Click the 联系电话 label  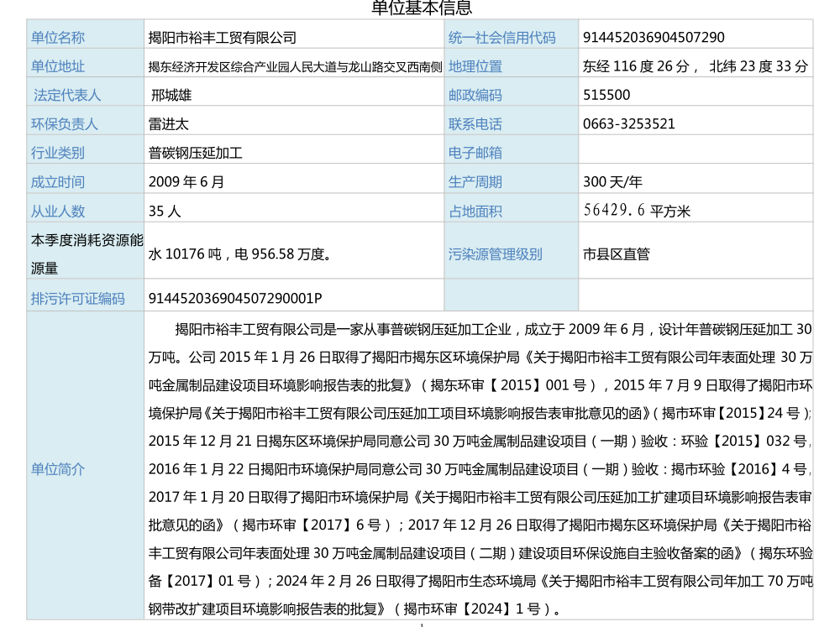click(475, 124)
